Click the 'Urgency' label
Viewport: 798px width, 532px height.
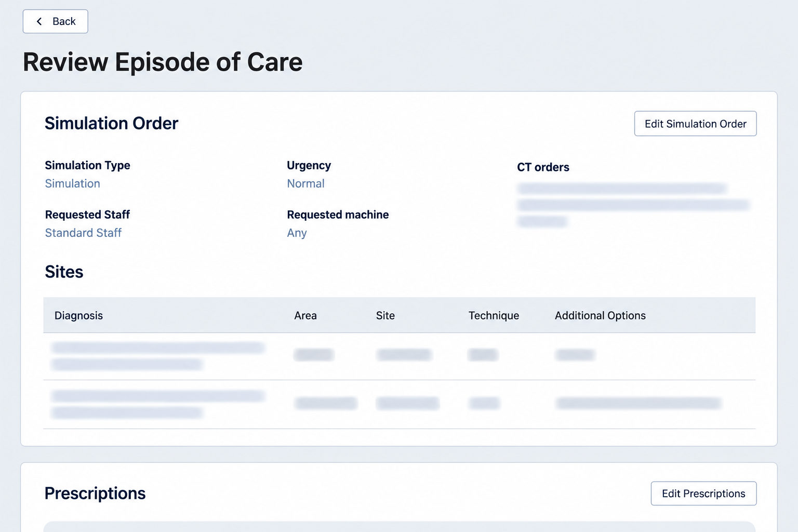coord(309,165)
